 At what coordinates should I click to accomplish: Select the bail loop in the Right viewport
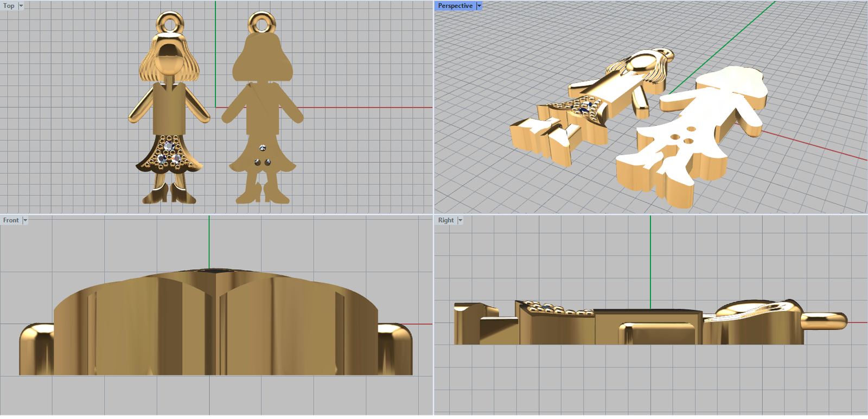[x=825, y=320]
